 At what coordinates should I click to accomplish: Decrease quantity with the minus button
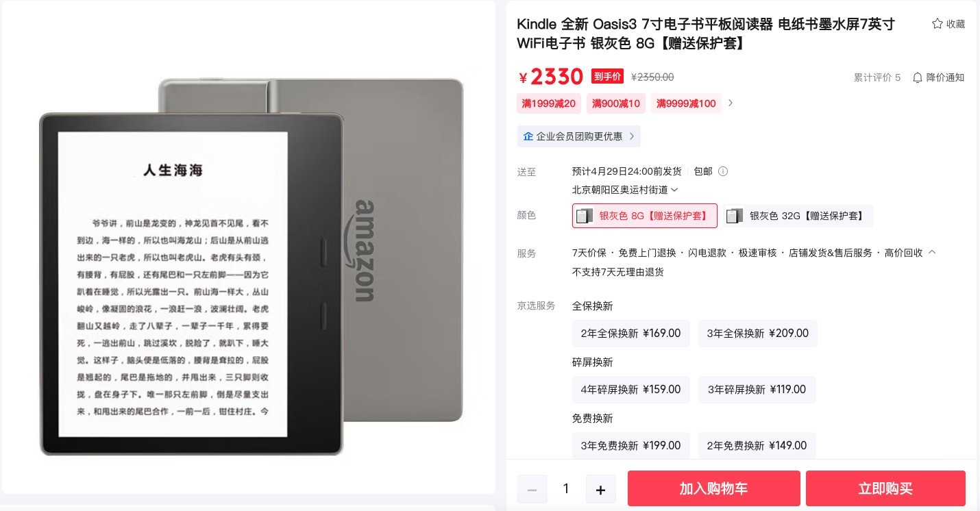[x=532, y=489]
